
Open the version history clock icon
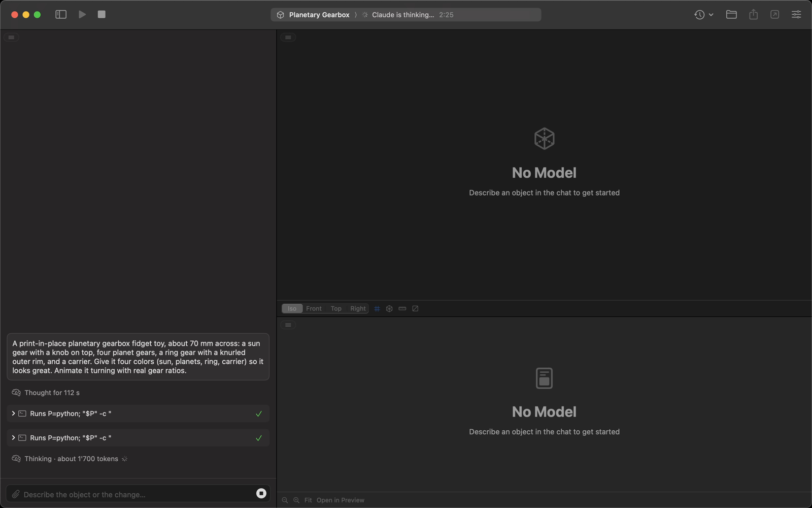click(x=699, y=15)
